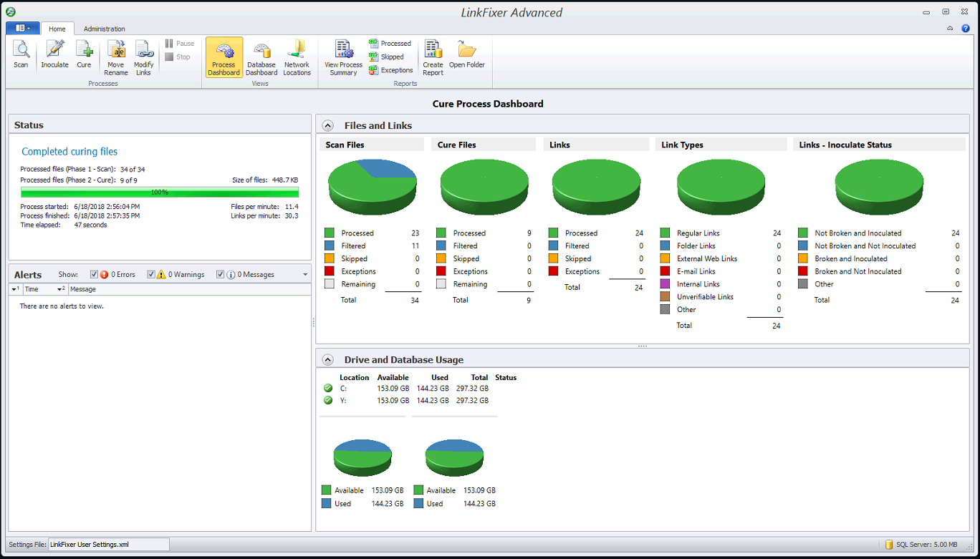Click the Settings File input field
The height and width of the screenshot is (559, 980).
(x=109, y=545)
